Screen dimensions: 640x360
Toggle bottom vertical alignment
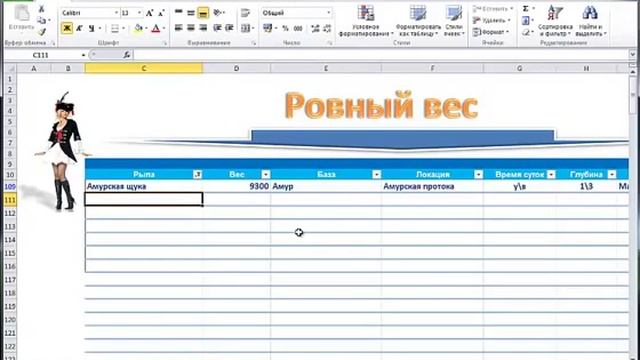pyautogui.click(x=203, y=13)
